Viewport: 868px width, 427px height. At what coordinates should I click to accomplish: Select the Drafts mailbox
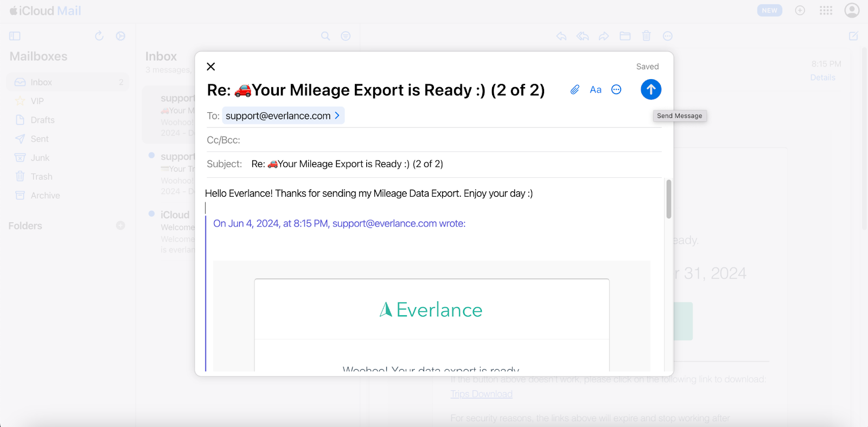(42, 120)
